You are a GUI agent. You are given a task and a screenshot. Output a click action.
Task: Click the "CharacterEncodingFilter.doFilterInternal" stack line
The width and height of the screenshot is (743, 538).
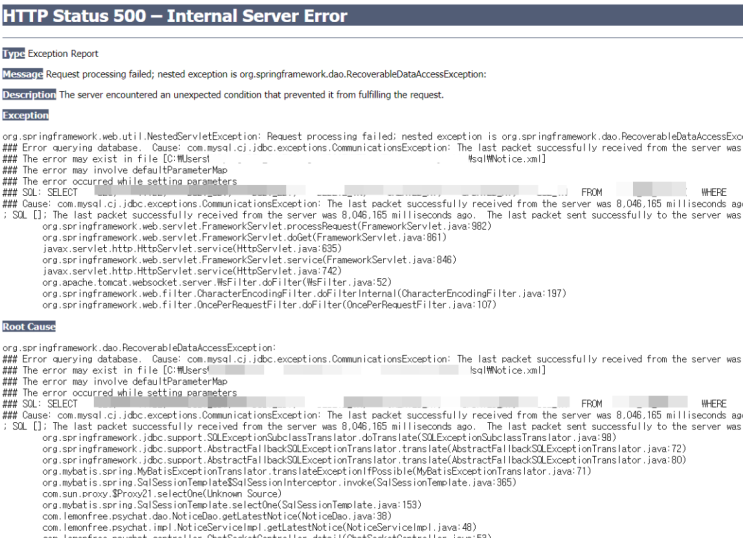click(304, 294)
